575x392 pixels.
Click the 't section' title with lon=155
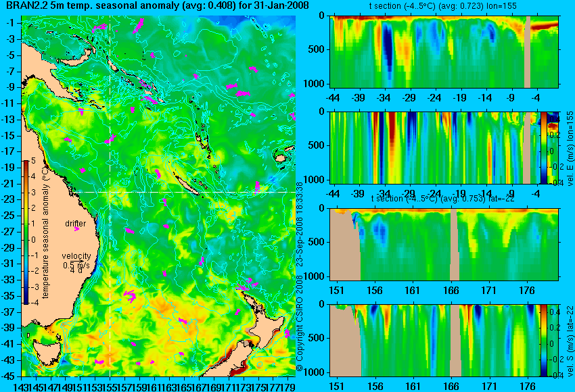tap(443, 6)
